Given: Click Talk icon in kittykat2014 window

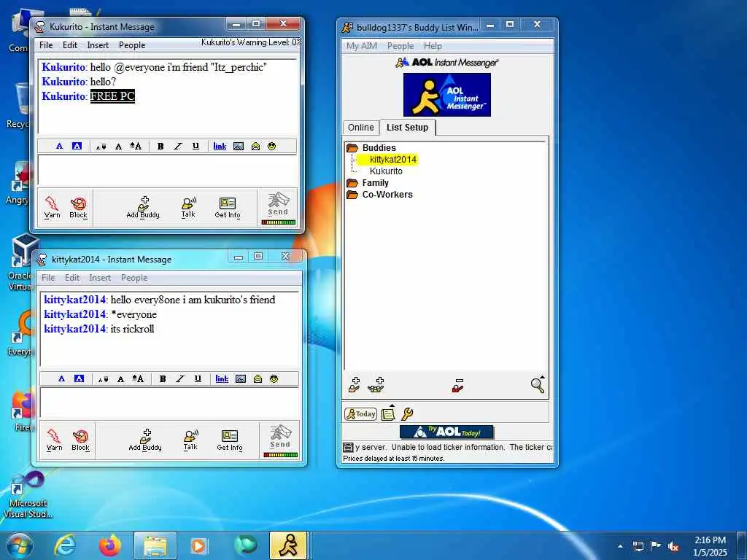Looking at the screenshot, I should click(x=190, y=440).
